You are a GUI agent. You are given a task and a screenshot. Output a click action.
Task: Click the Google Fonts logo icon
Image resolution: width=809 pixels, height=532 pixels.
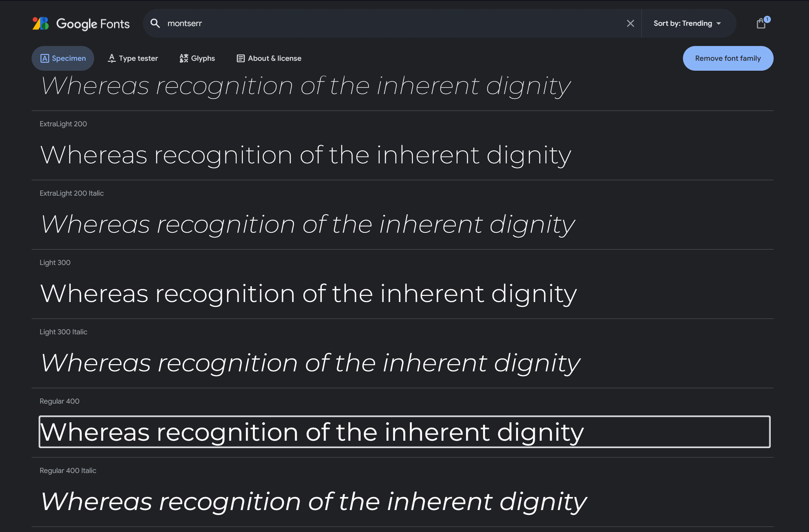[41, 23]
